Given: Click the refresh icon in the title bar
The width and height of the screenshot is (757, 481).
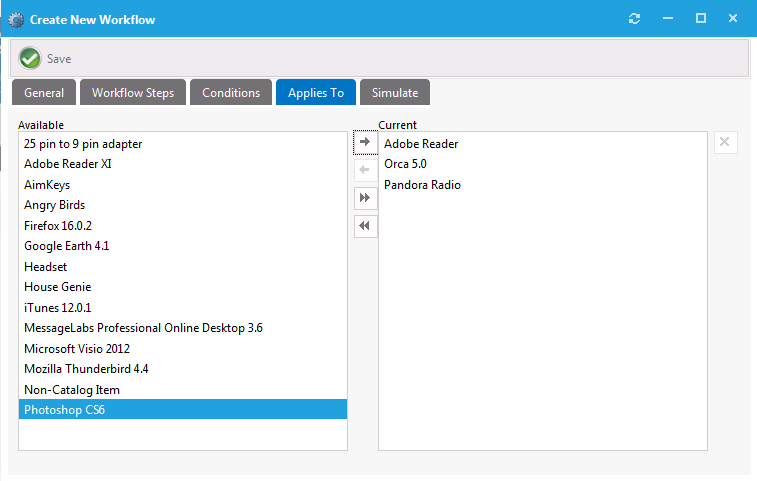Looking at the screenshot, I should [634, 19].
